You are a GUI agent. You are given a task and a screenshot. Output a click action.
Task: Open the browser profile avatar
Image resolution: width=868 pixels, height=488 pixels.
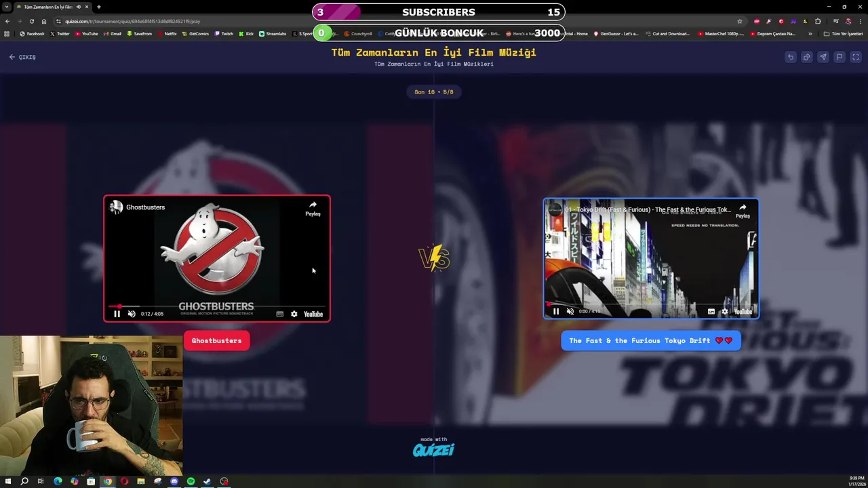point(848,21)
